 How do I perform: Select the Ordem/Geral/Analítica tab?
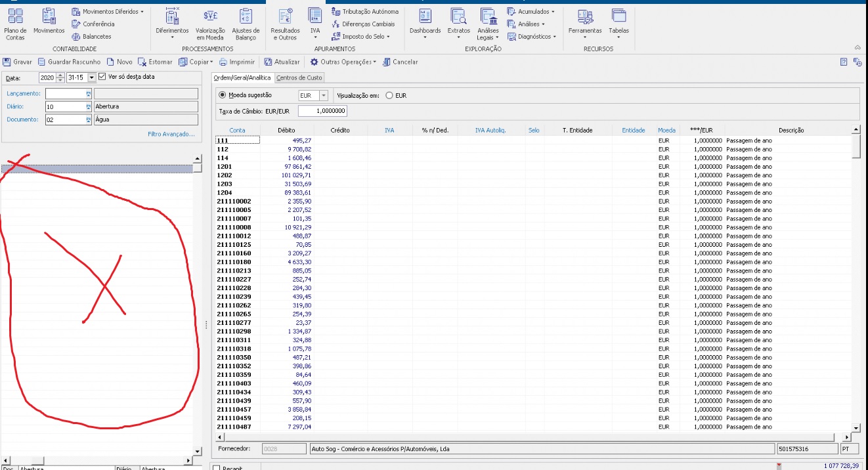243,77
